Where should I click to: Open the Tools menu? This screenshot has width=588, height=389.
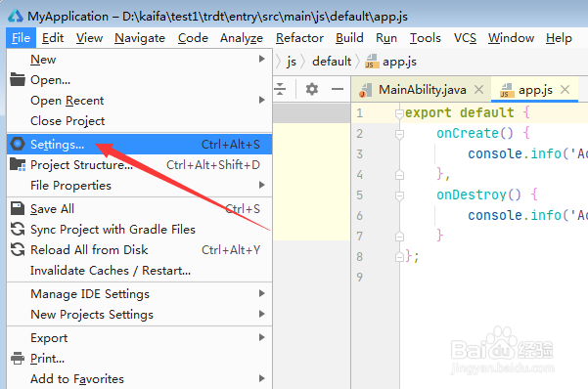[425, 38]
